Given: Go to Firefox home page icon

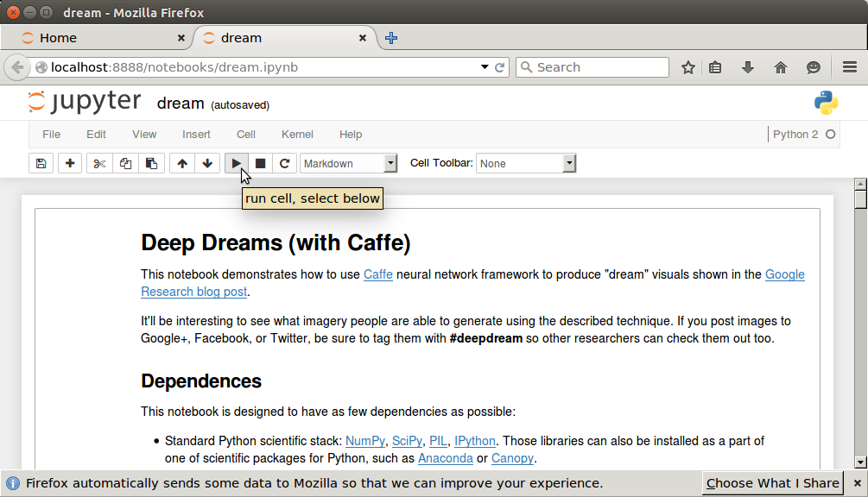Looking at the screenshot, I should [781, 67].
